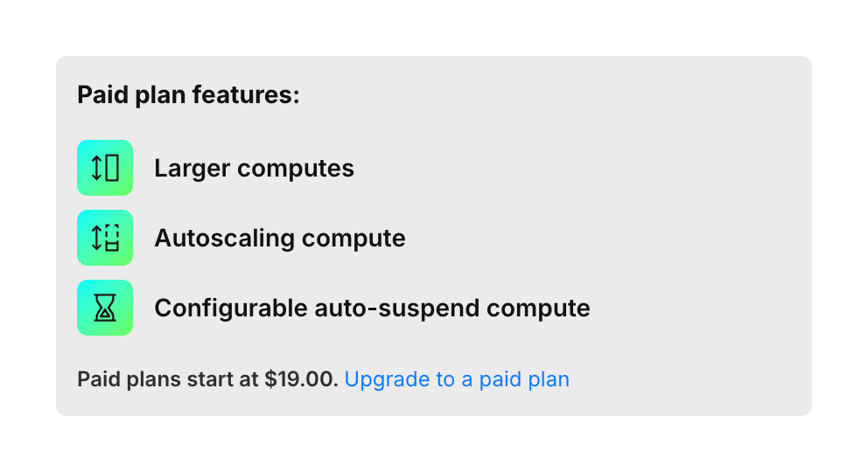
Task: Click the Configurable auto-suspend compute label
Action: click(x=372, y=308)
